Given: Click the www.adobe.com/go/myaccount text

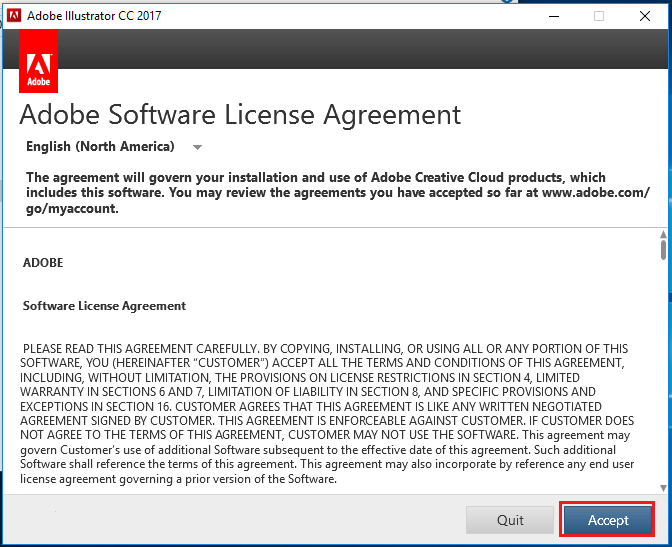Looking at the screenshot, I should coord(338,201).
